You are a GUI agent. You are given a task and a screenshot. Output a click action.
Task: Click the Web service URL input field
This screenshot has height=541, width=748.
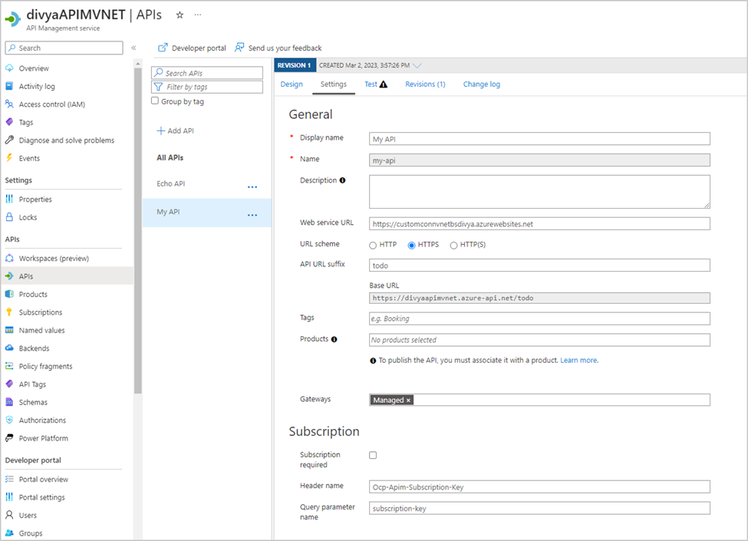540,224
